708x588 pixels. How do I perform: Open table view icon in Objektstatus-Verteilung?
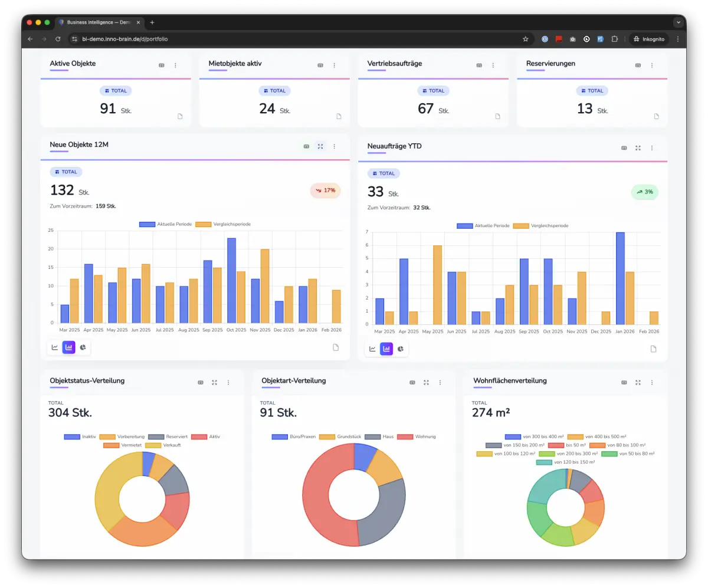(201, 382)
